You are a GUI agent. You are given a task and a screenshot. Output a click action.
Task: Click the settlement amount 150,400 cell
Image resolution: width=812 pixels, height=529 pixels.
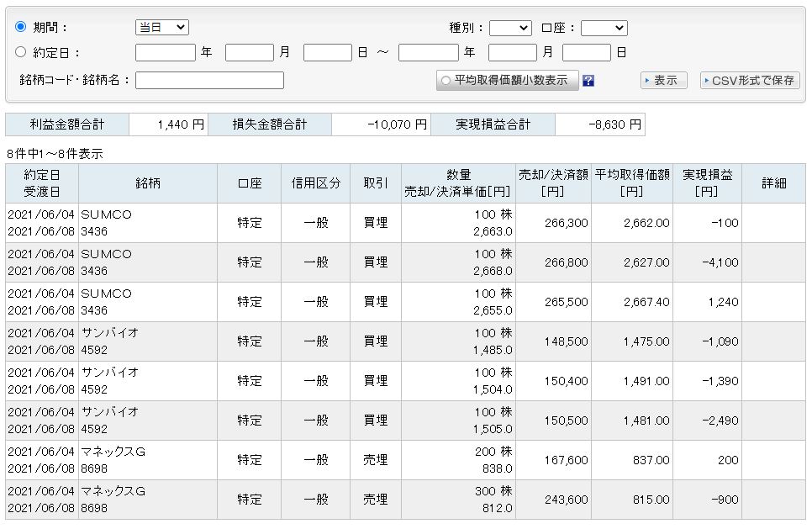(553, 381)
